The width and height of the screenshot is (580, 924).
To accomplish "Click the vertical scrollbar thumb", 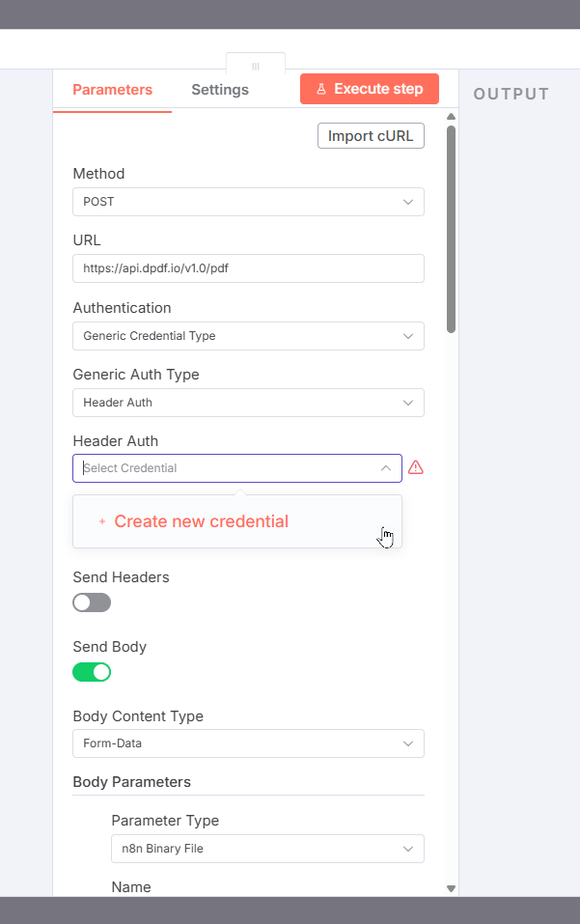I will click(x=451, y=230).
